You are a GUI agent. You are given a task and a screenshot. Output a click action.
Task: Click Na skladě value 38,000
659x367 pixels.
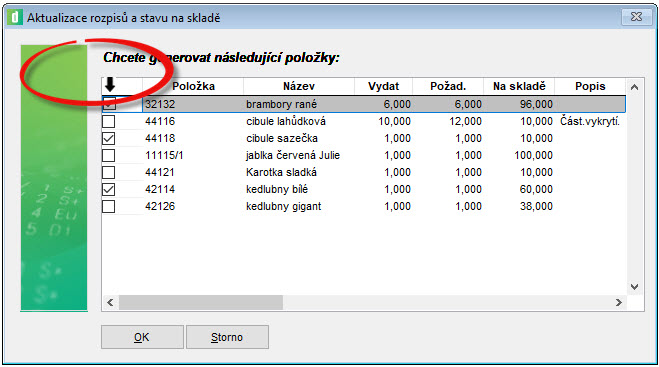(x=536, y=206)
